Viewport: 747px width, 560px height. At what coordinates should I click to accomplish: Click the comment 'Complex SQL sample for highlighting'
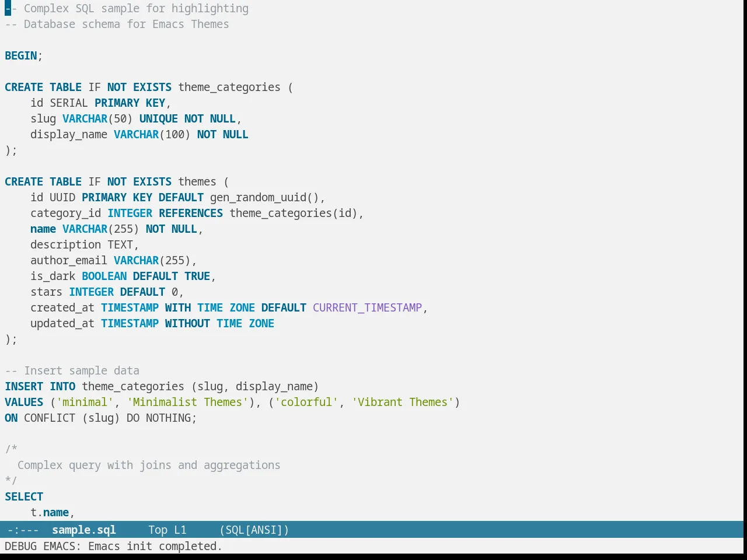(136, 8)
